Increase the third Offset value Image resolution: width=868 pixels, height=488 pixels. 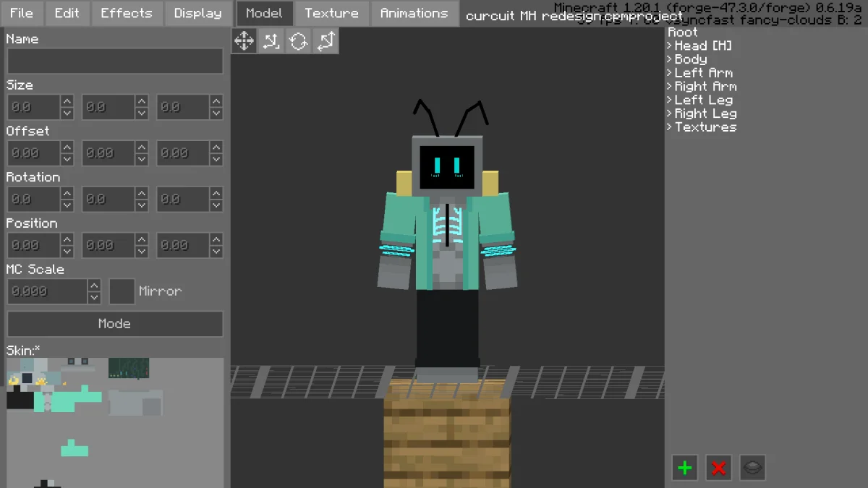(216, 147)
